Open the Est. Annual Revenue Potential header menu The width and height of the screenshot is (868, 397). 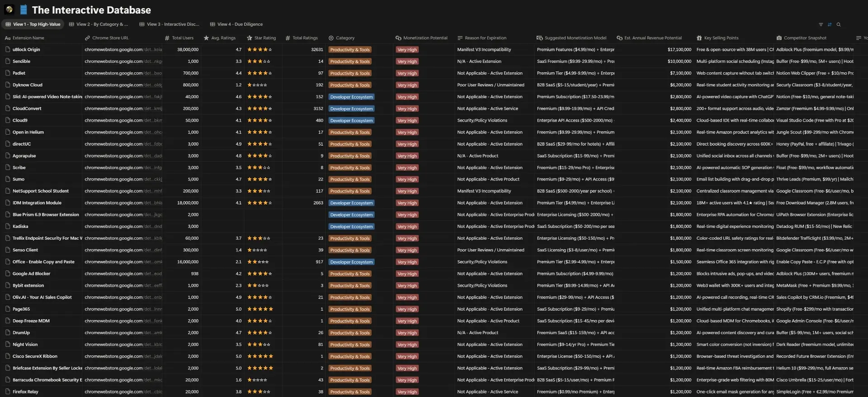pos(654,38)
